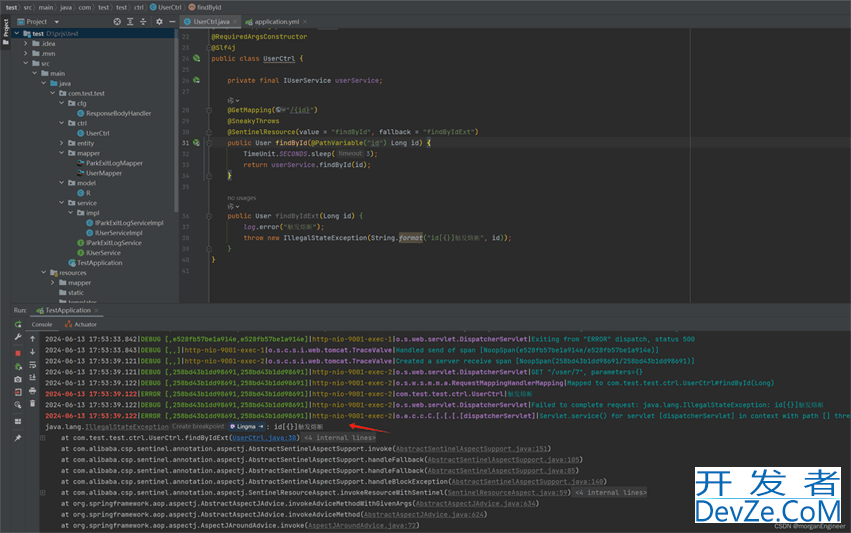Hide the Project panel with minimize icon
This screenshot has height=533, width=851.
pyautogui.click(x=172, y=22)
